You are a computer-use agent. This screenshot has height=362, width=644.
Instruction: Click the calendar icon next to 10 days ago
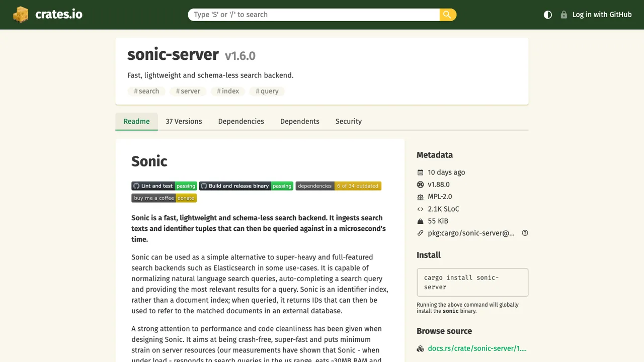click(x=421, y=172)
